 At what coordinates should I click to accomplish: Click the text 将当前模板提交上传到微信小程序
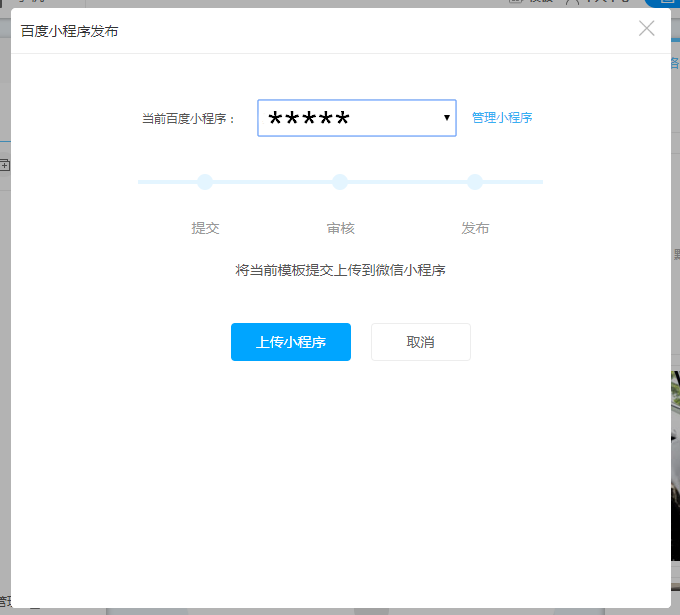340,270
